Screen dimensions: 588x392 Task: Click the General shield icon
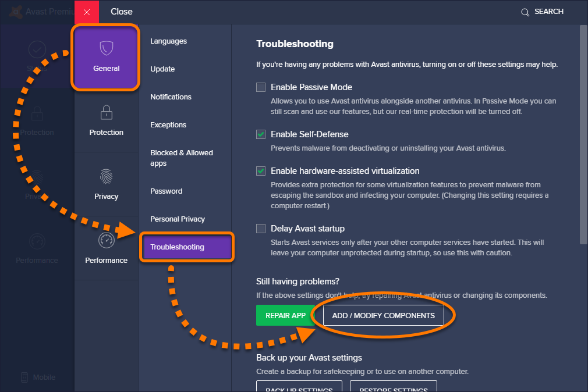pos(106,48)
